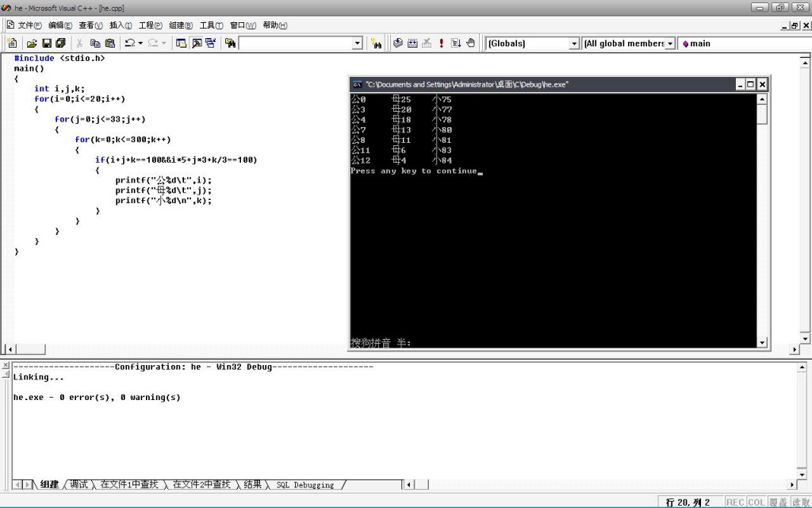This screenshot has height=508, width=812.
Task: Switch to the 在文件1中查找 tab
Action: coord(129,485)
